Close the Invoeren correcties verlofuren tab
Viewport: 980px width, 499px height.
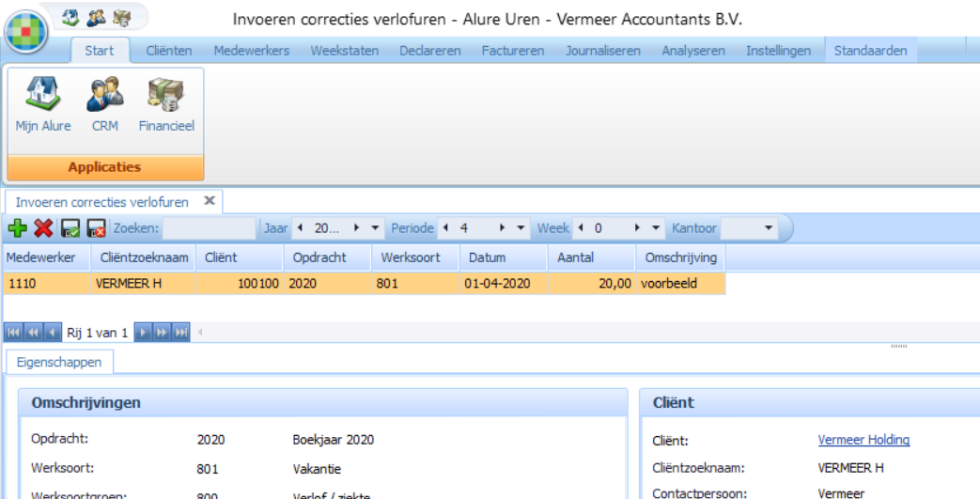210,201
